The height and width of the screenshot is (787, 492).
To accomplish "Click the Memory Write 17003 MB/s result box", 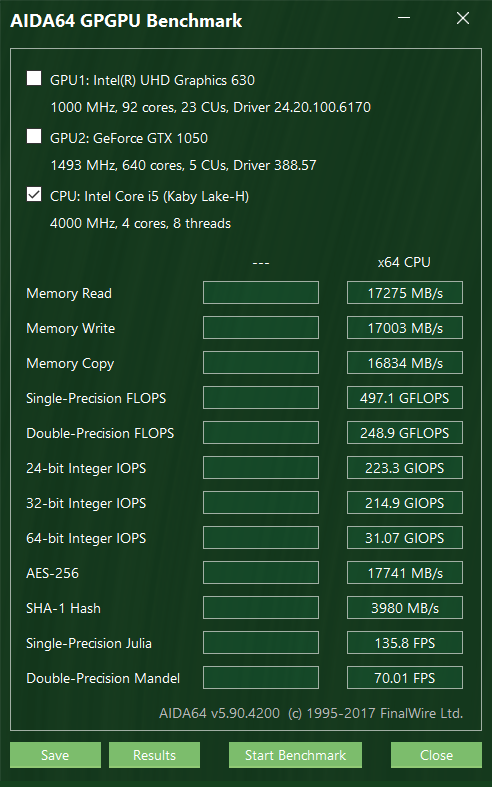I will coord(405,328).
